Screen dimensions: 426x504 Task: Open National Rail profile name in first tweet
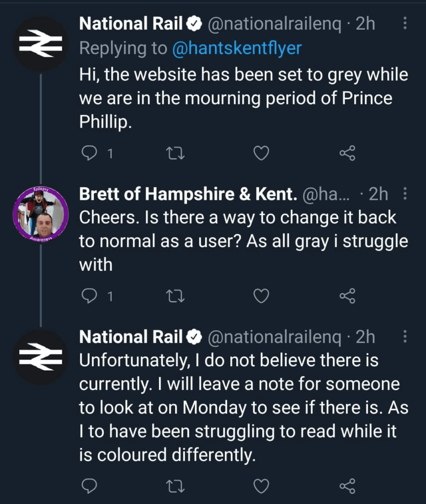[131, 24]
